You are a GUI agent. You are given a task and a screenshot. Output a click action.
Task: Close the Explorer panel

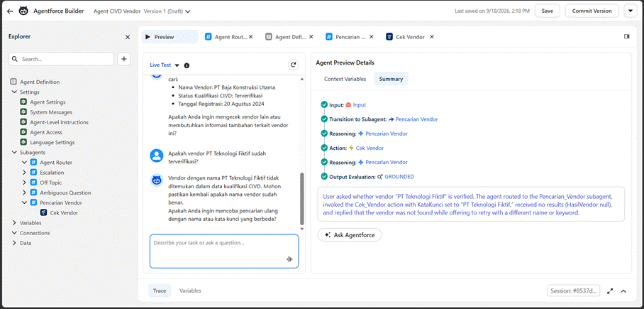pos(128,37)
